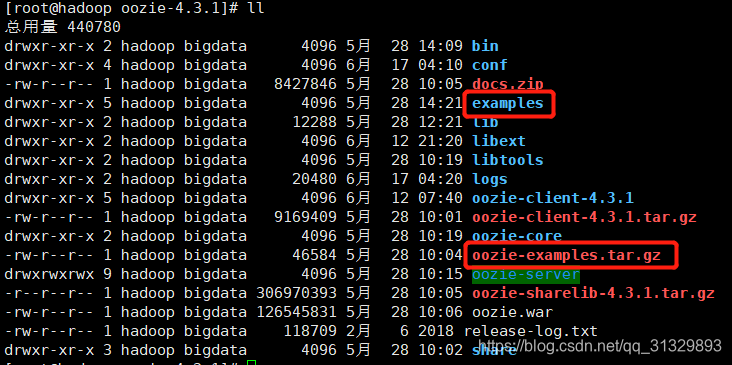732x365 pixels.
Task: Select the docs.zip file name
Action: click(508, 84)
